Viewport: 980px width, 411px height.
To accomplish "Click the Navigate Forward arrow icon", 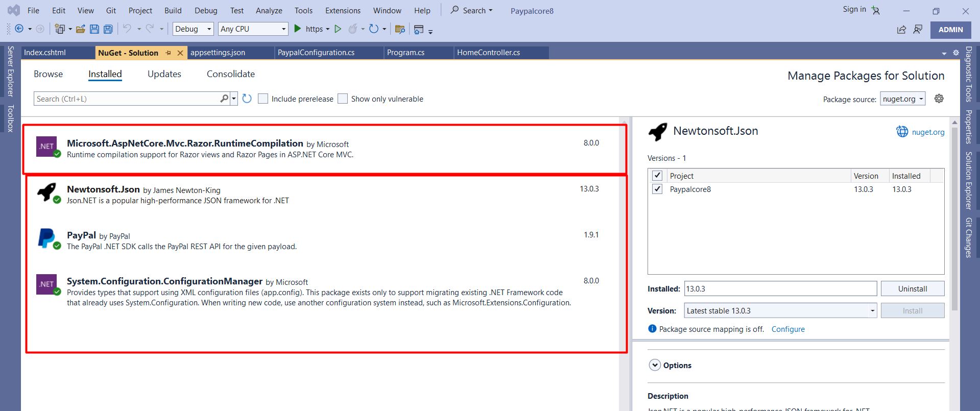I will pos(40,29).
